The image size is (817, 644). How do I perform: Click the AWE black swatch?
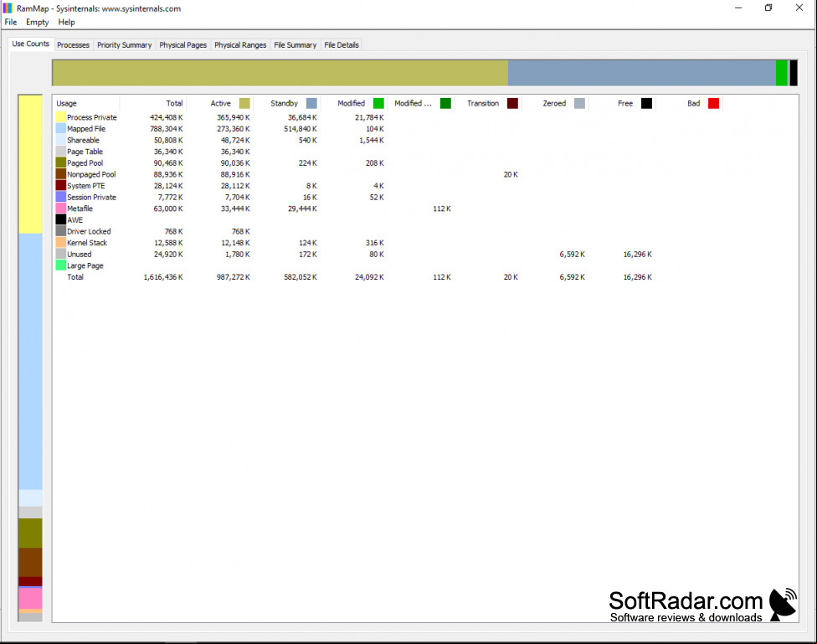coord(61,219)
